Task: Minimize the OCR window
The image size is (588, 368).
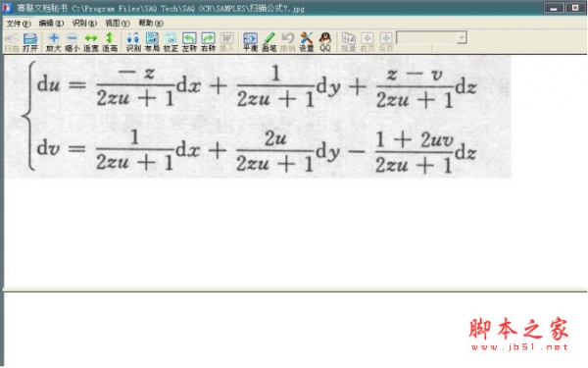Action: tap(554, 8)
